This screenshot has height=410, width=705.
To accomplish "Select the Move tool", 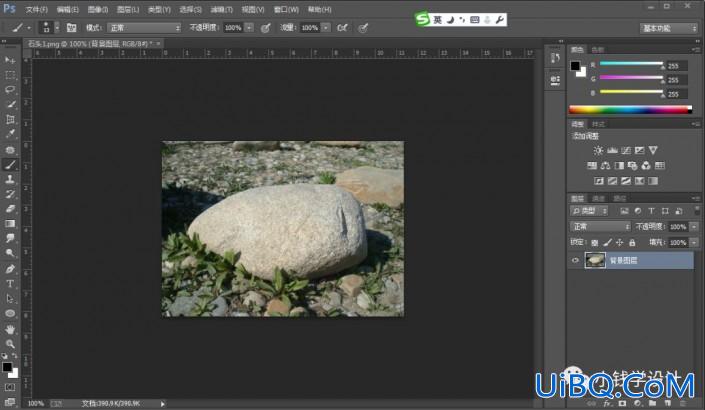I will click(x=10, y=60).
